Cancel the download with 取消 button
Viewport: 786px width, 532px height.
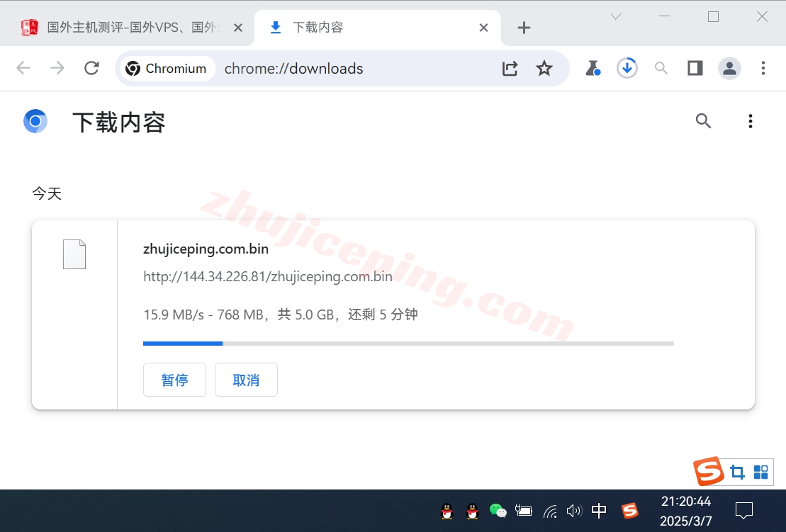[x=246, y=380]
